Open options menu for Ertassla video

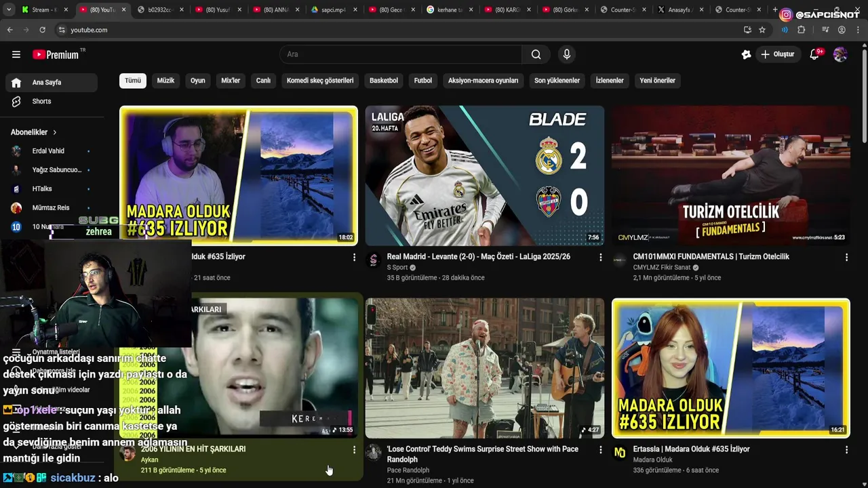coord(846,450)
